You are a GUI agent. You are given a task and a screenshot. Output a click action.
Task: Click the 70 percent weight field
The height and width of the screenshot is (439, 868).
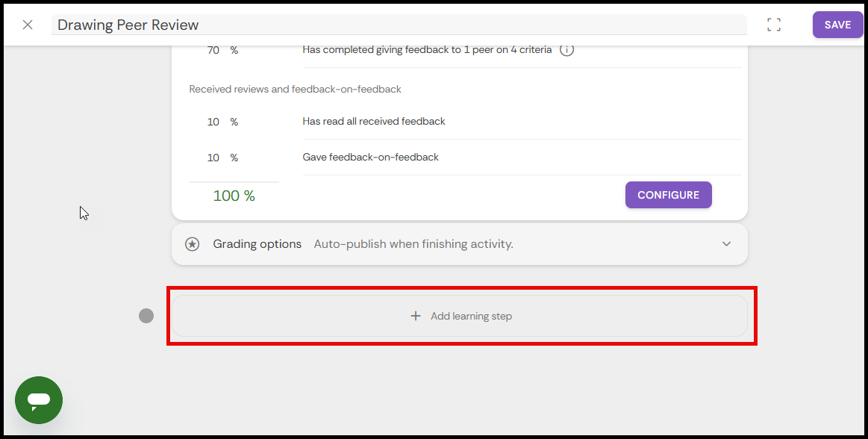(x=213, y=50)
